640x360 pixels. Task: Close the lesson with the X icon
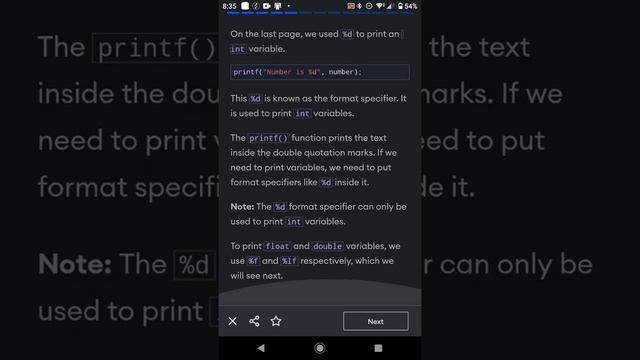click(x=233, y=321)
